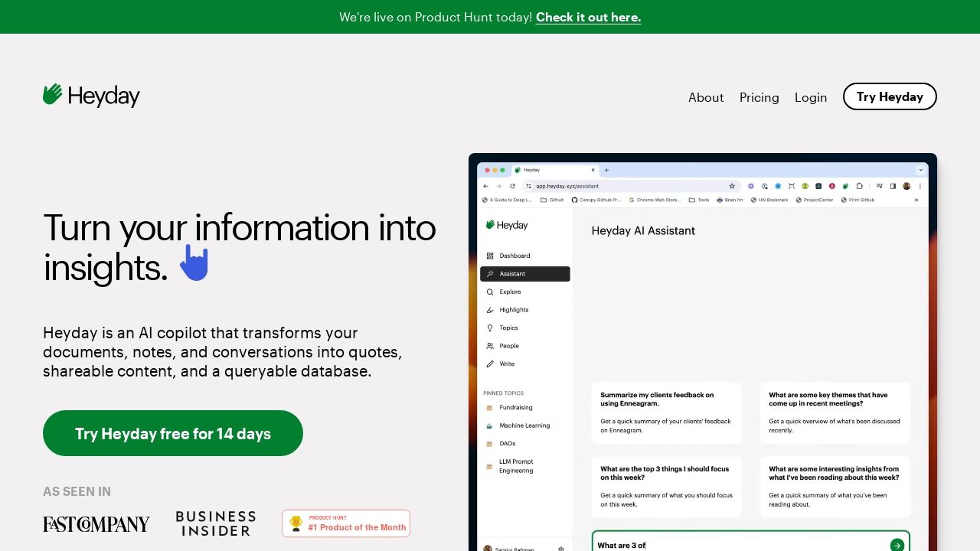Click the green Heyday extension icon in toolbar

pyautogui.click(x=845, y=186)
